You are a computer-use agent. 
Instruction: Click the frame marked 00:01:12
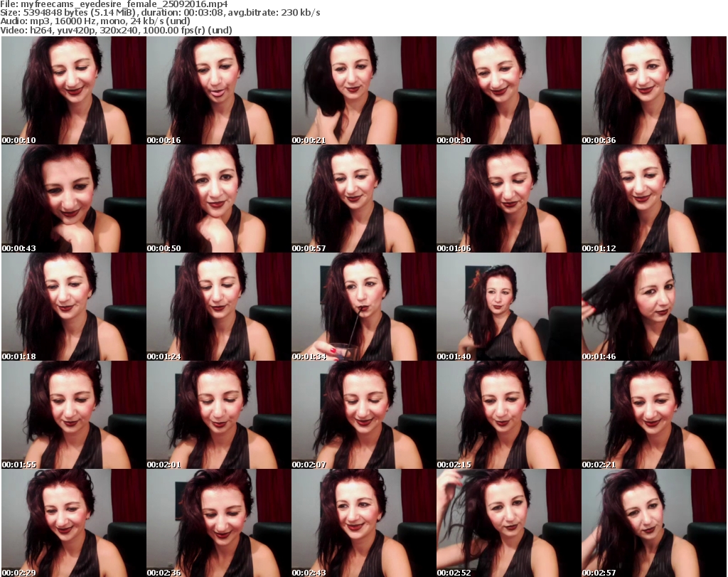(654, 198)
